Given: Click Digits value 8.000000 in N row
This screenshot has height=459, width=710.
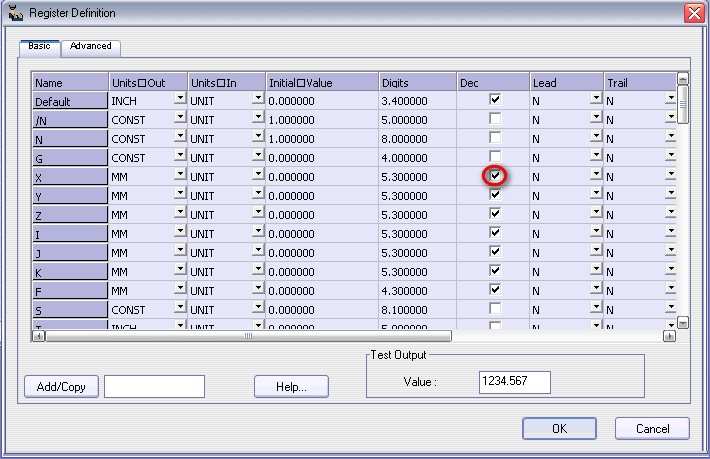Looking at the screenshot, I should coord(404,139).
